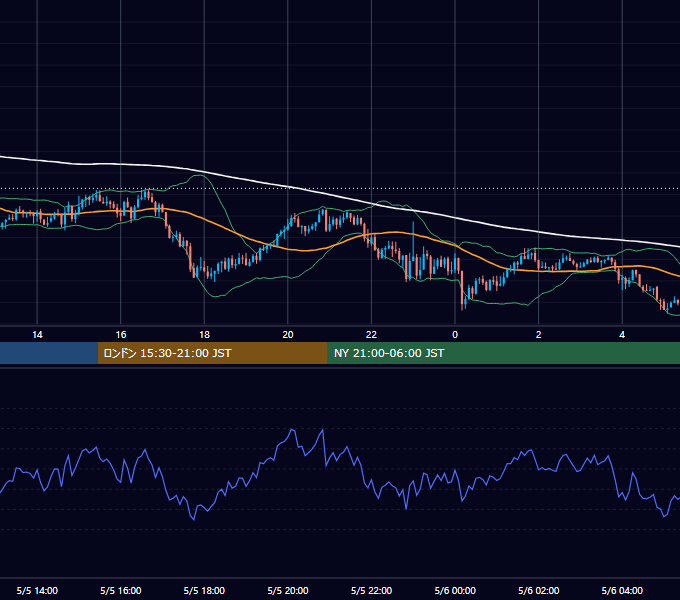Click the 14 hour label on the axis

[x=37, y=335]
